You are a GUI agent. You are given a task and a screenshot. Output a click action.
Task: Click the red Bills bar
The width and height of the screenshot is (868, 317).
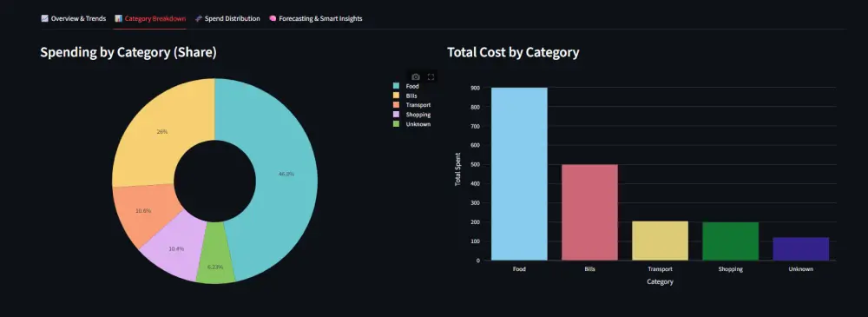click(589, 212)
